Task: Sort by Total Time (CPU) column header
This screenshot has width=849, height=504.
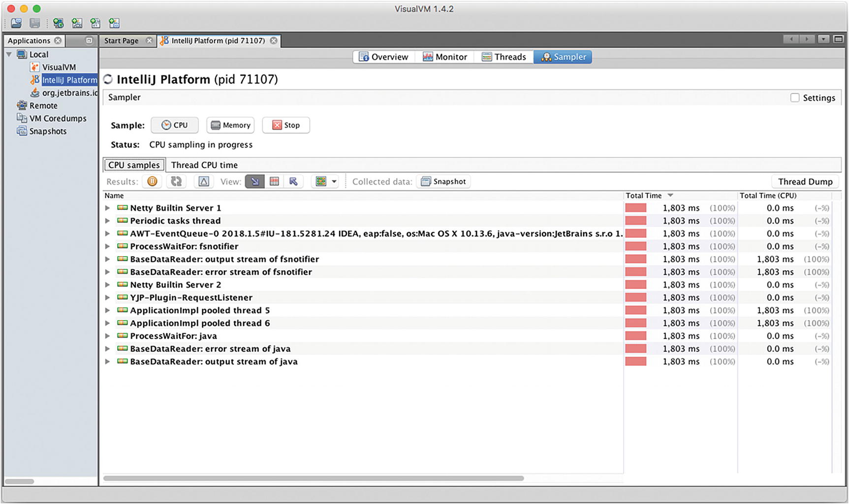Action: (x=785, y=195)
